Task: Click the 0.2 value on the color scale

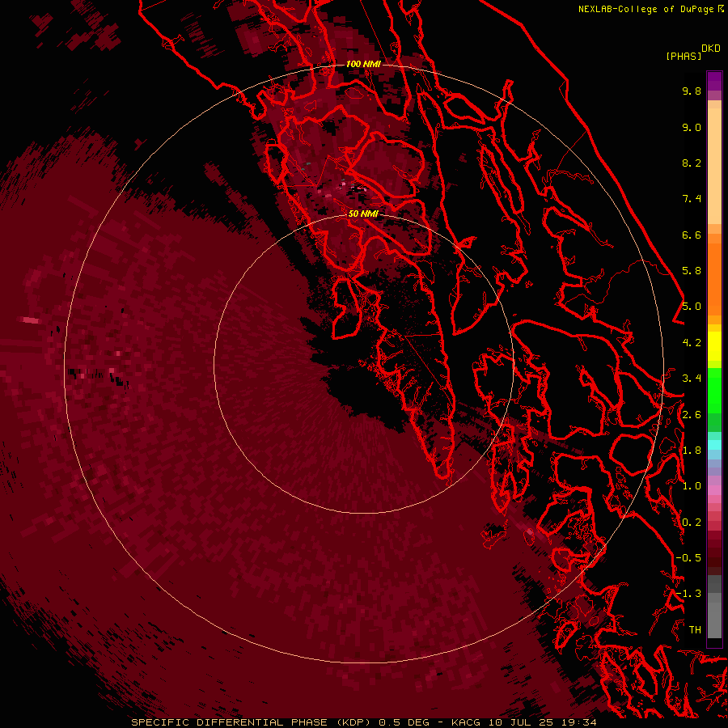Action: click(692, 523)
